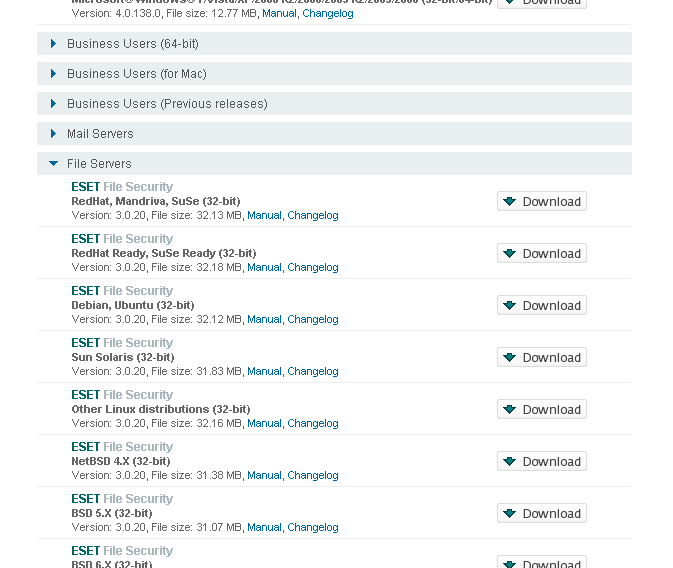This screenshot has height=568, width=673.
Task: Download the Sun Solaris 32-bit package
Action: click(542, 357)
